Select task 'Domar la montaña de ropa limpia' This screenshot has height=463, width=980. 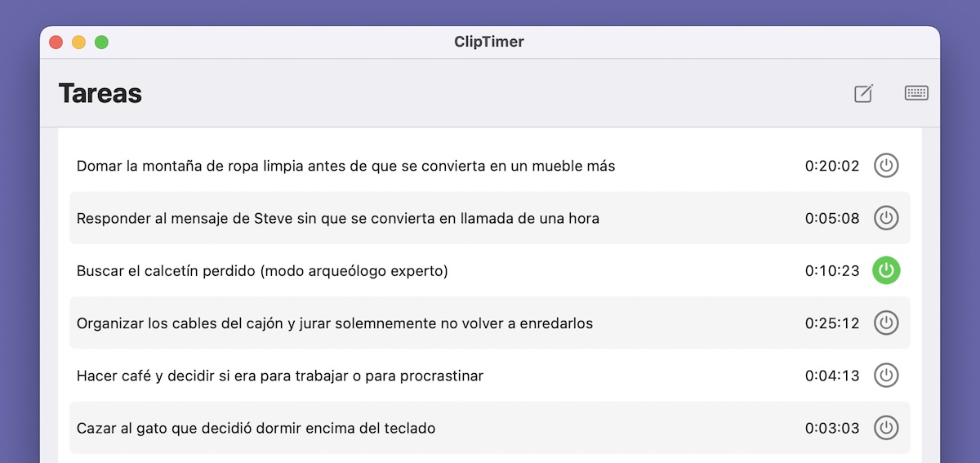coord(490,166)
